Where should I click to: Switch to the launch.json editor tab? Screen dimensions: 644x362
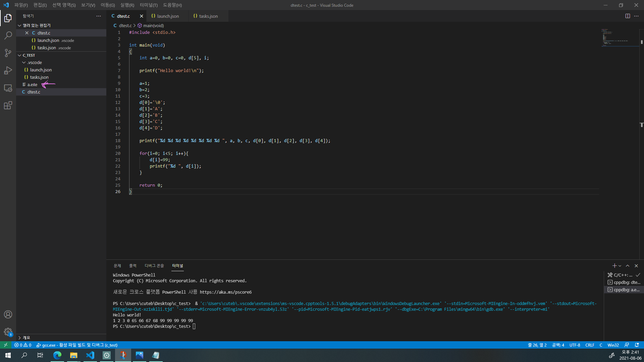tap(168, 16)
